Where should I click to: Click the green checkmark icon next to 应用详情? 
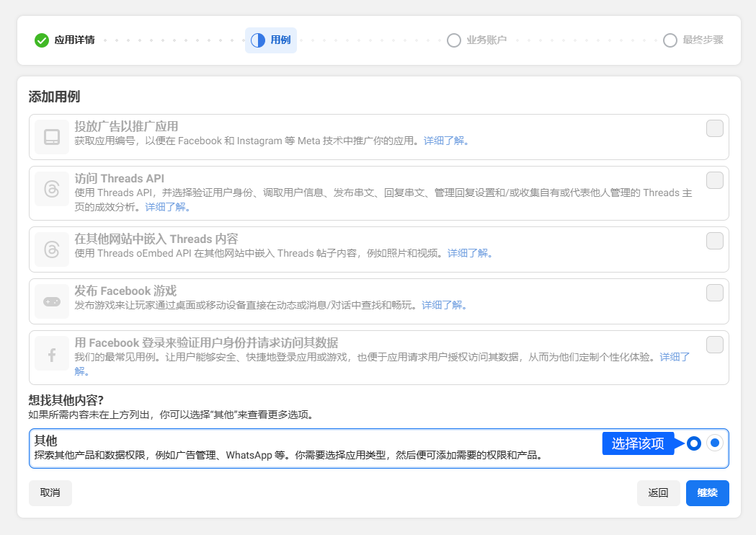click(42, 40)
